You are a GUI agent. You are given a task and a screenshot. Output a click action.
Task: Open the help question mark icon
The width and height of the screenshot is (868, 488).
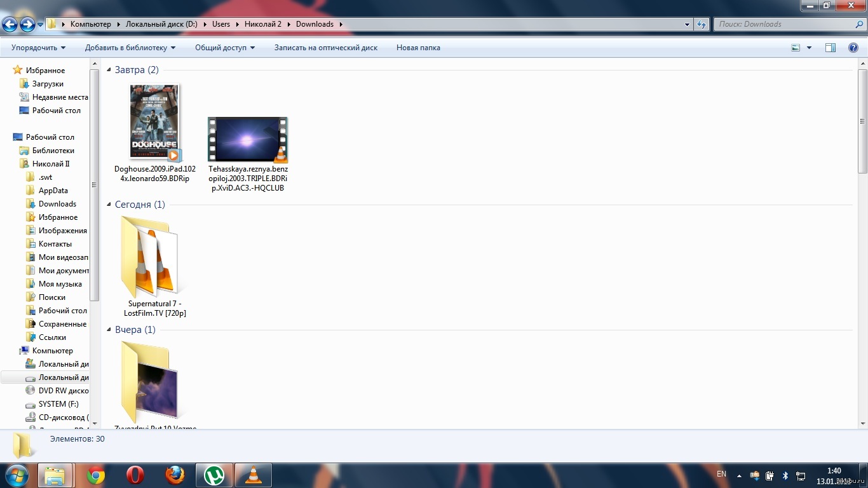coord(853,48)
